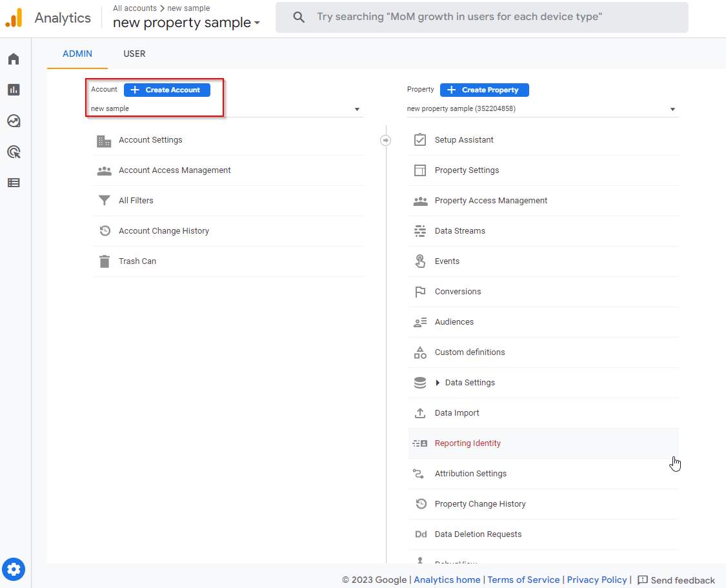
Task: Open Reporting Identity settings
Action: [467, 443]
